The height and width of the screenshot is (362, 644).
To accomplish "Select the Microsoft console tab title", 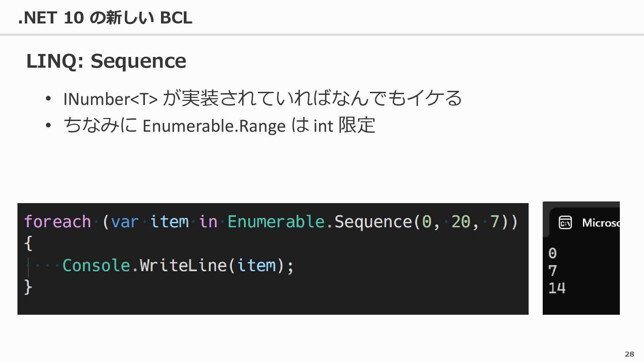I will point(601,223).
